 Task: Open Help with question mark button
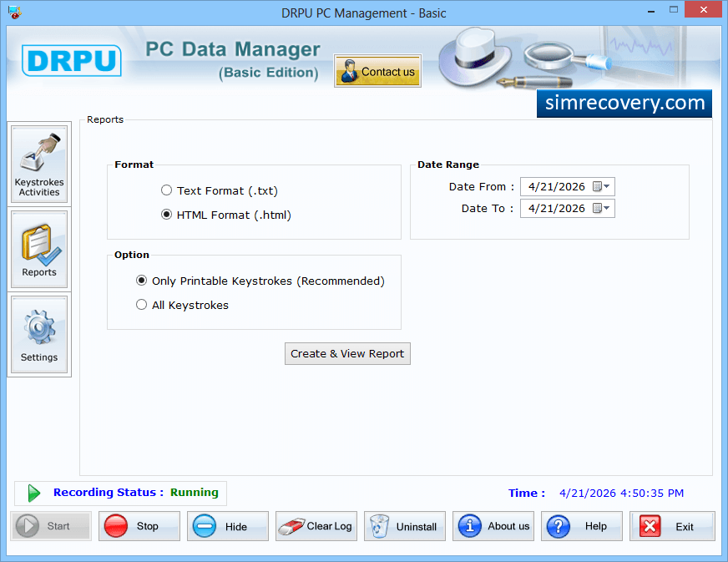point(582,526)
